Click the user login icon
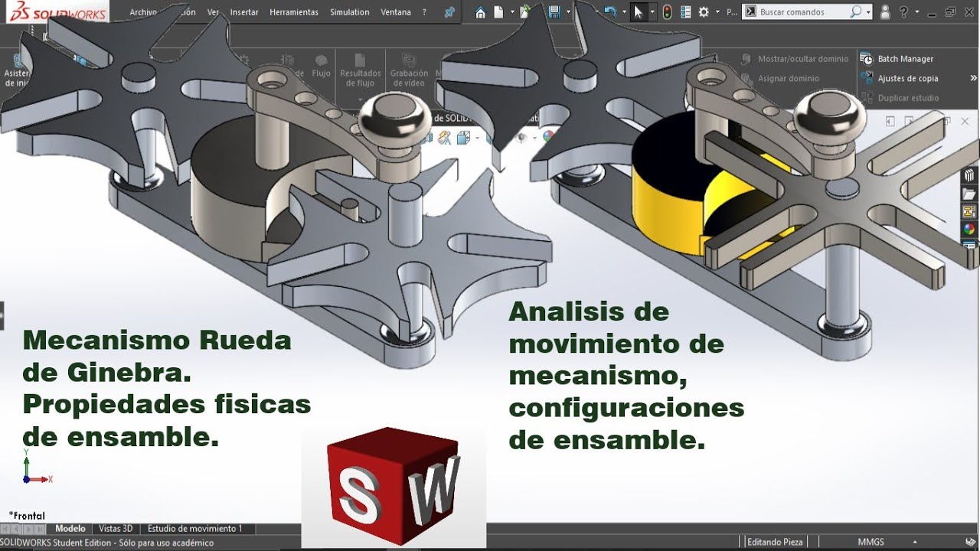Viewport: 980px width, 551px height. pyautogui.click(x=885, y=12)
